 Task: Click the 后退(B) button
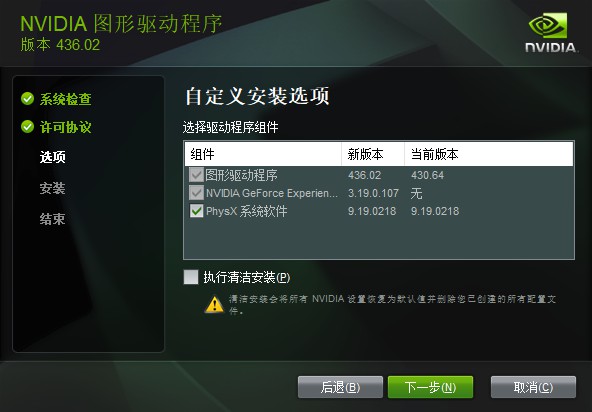point(340,387)
